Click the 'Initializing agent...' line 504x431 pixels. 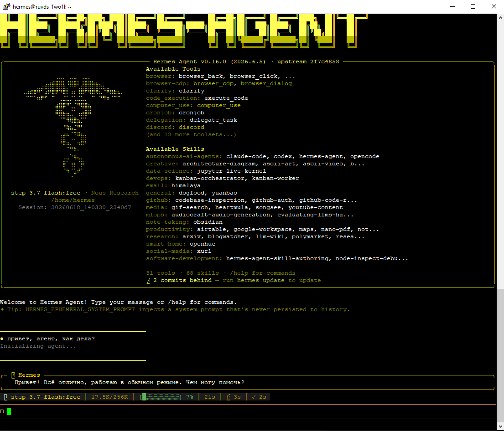[x=38, y=346]
